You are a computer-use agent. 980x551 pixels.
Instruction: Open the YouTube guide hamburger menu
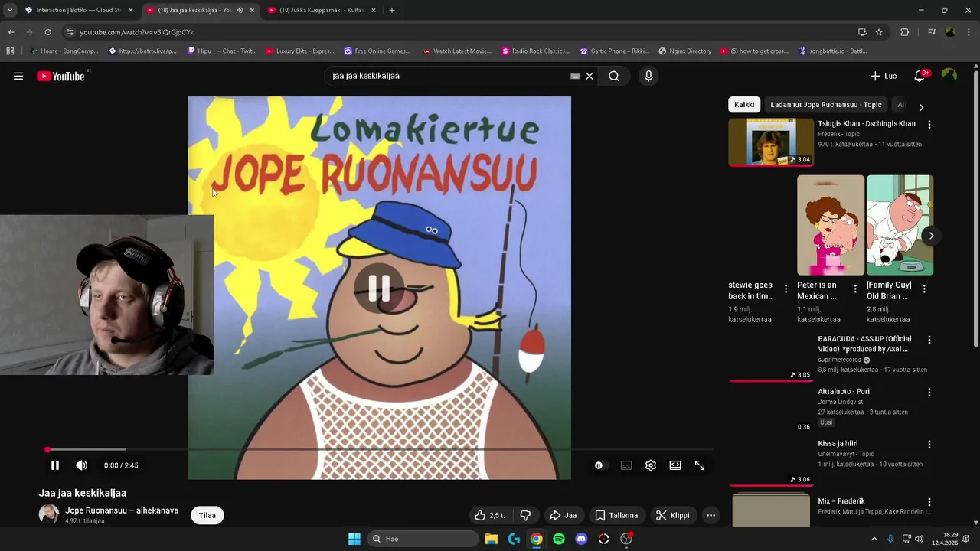click(x=18, y=76)
